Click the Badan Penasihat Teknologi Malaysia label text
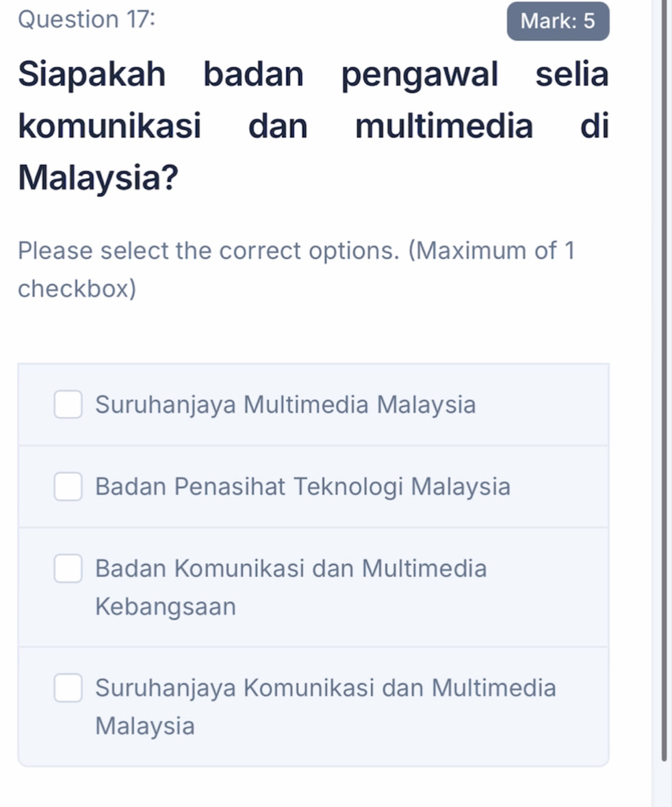This screenshot has height=807, width=672. (303, 487)
